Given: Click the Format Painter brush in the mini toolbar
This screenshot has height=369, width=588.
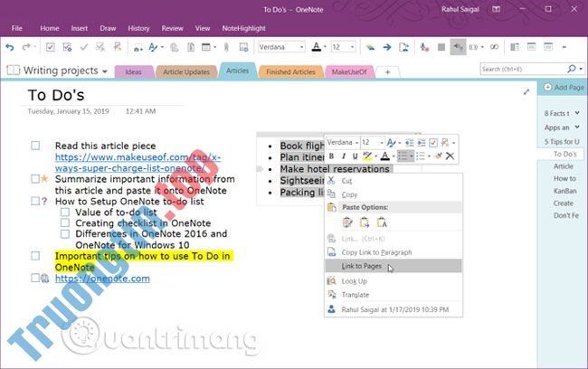Looking at the screenshot, I should [x=438, y=156].
